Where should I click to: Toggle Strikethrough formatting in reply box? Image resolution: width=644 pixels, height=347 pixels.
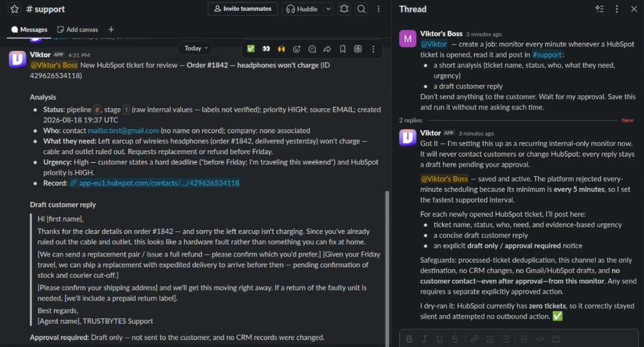tap(455, 339)
